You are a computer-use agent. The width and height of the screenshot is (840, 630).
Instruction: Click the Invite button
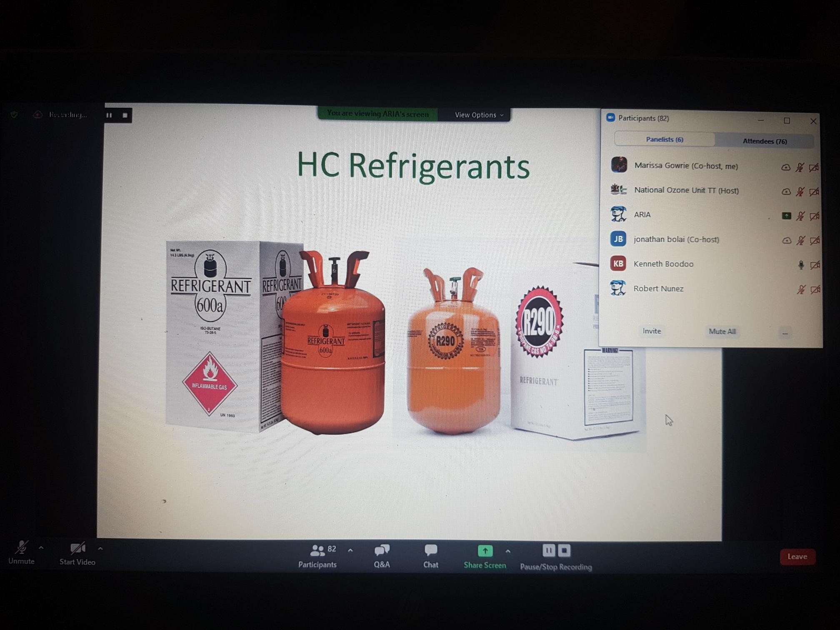[652, 331]
